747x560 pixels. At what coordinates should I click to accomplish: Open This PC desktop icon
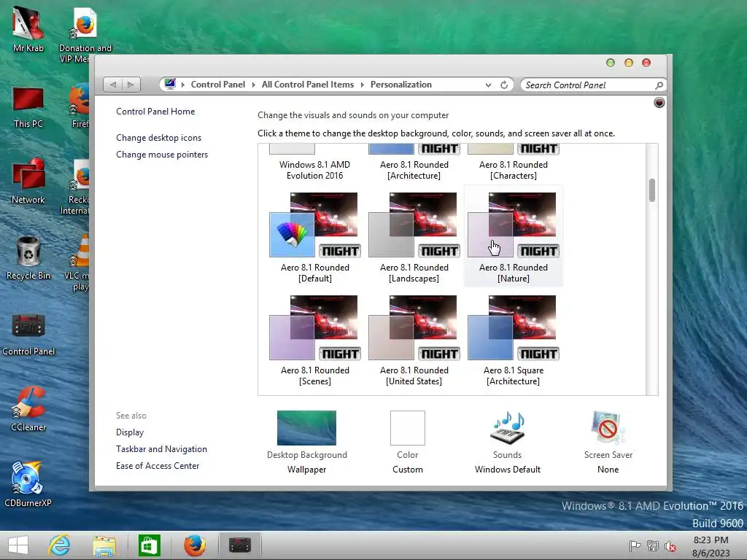(28, 107)
